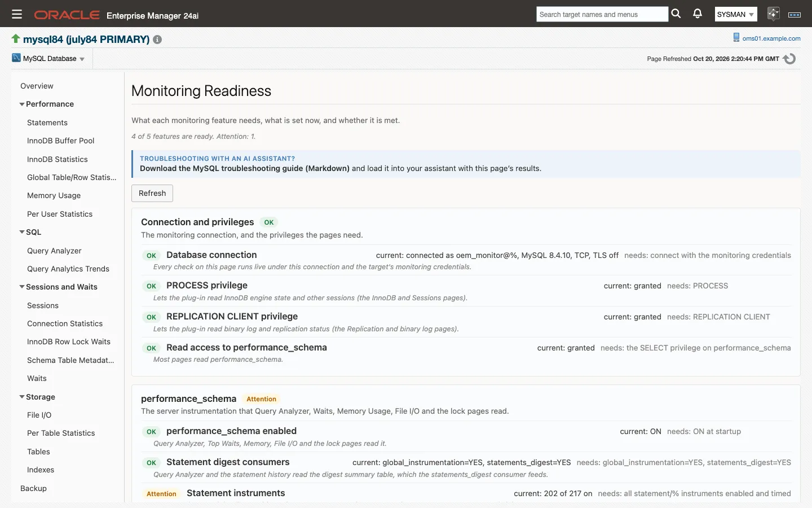
Task: Follow the oms01.example.com link
Action: [771, 38]
